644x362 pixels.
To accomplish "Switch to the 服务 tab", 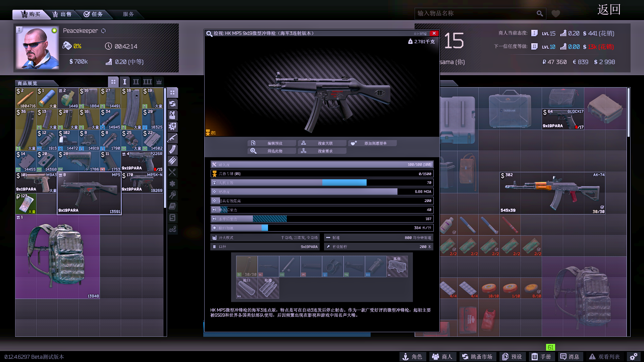I will [128, 14].
